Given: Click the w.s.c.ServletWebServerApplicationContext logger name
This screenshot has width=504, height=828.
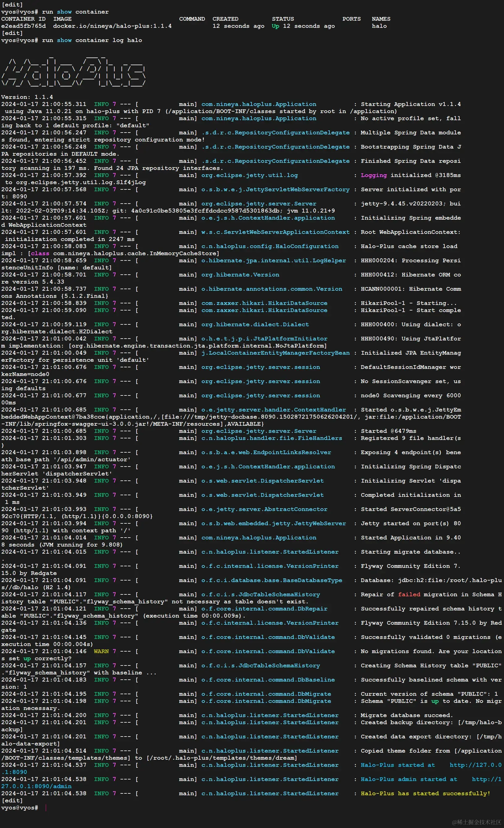Looking at the screenshot, I should 276,232.
